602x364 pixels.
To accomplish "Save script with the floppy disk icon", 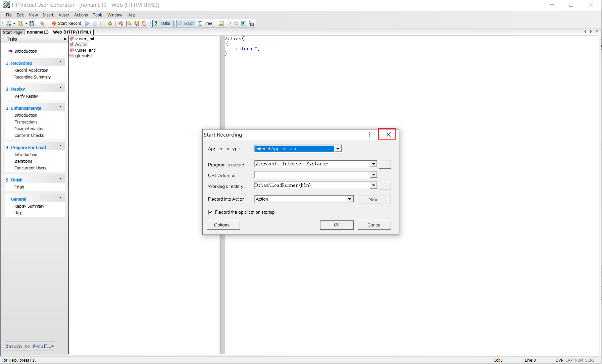I will coord(32,23).
